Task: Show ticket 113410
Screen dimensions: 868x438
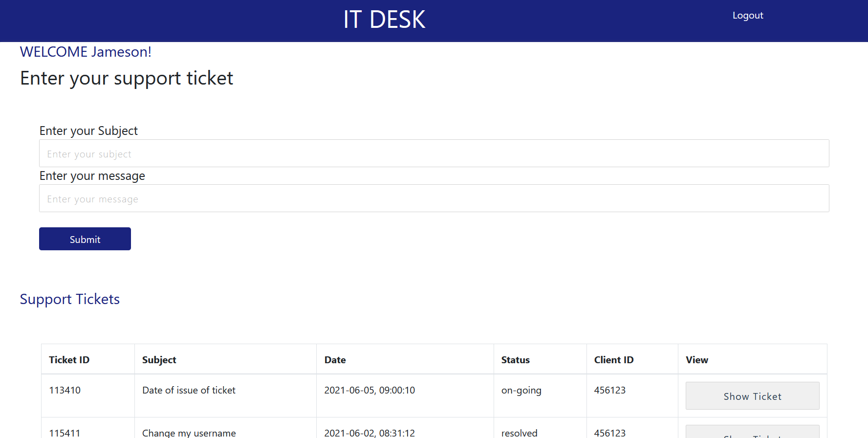Action: point(752,396)
